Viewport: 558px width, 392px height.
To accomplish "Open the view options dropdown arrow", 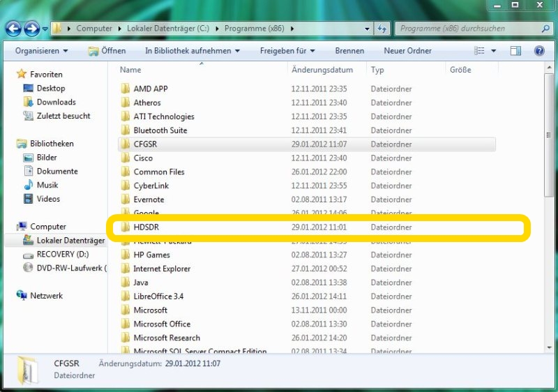I will point(494,51).
